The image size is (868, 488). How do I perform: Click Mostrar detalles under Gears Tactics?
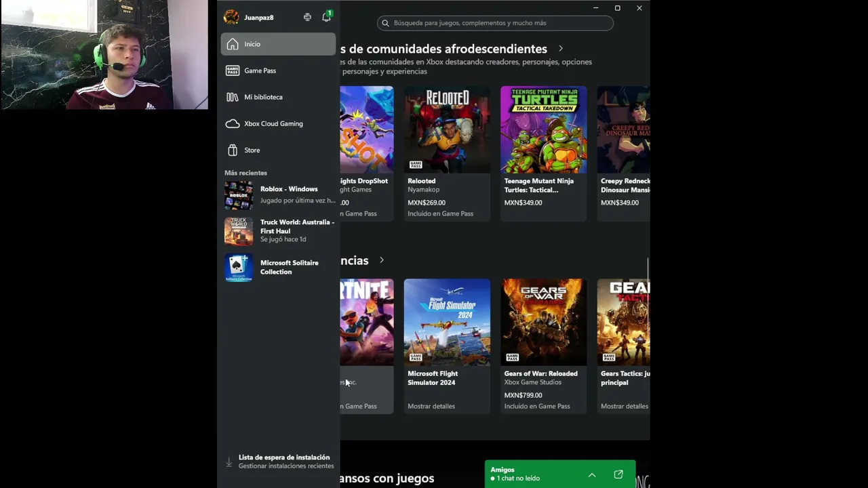tap(625, 406)
